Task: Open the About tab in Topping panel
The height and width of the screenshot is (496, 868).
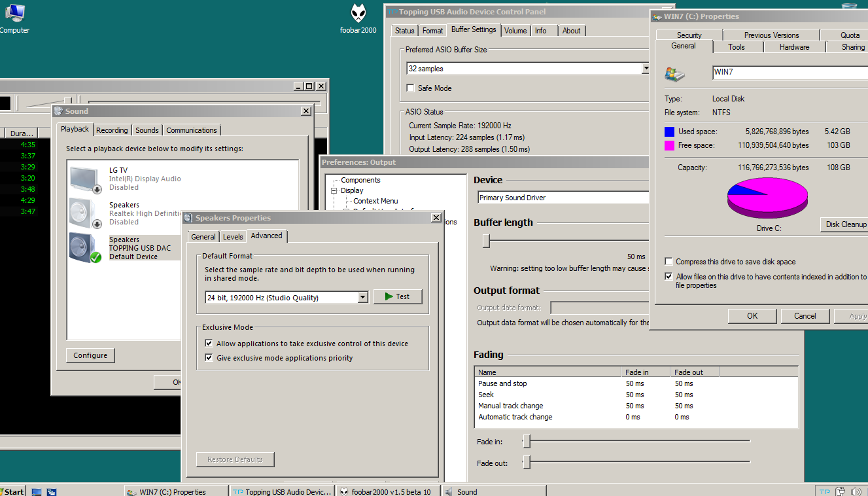Action: click(572, 31)
